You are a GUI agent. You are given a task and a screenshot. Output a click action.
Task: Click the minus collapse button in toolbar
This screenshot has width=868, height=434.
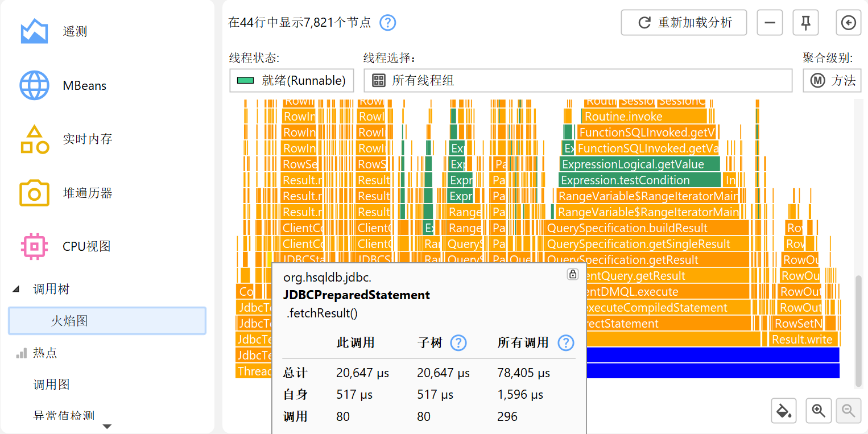770,23
